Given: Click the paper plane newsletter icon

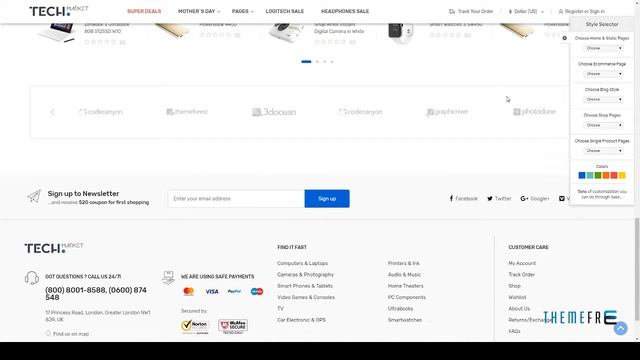Looking at the screenshot, I should click(x=34, y=196).
